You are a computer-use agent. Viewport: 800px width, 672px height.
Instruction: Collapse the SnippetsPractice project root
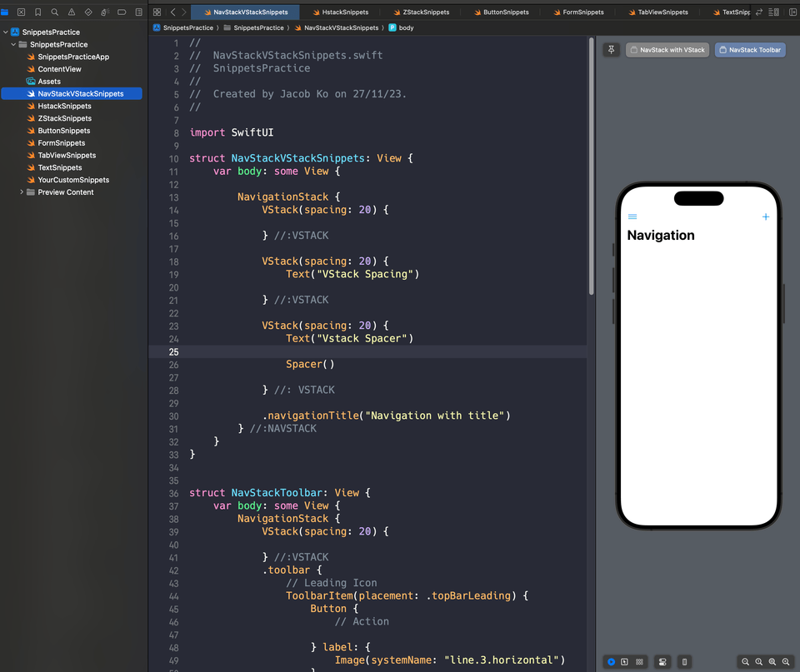5,32
